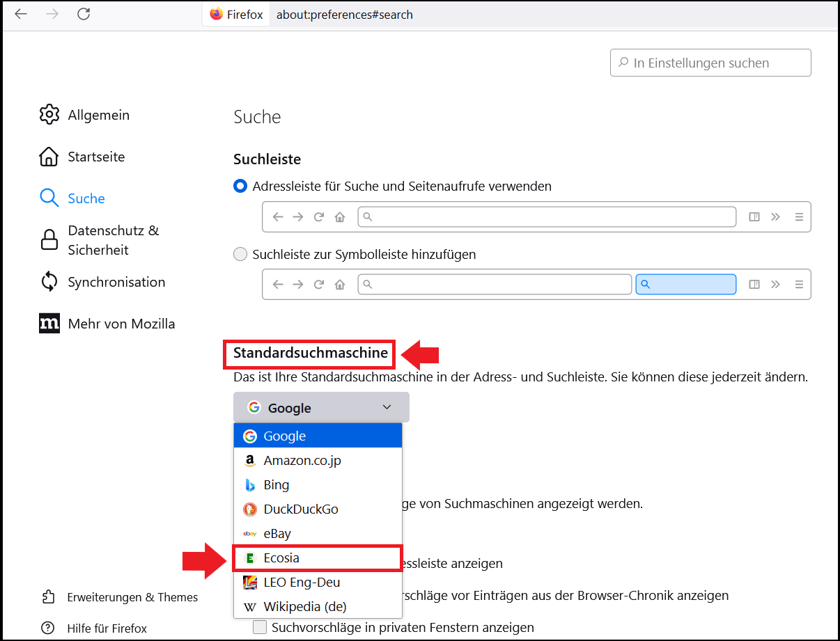The image size is (840, 641).
Task: Click the Standardsuchmaschine section heading
Action: 311,354
